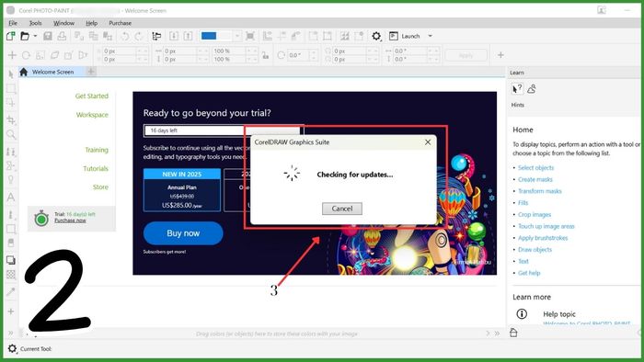Image resolution: width=644 pixels, height=362 pixels.
Task: Click the rotation angle stepper
Action: (x=313, y=55)
